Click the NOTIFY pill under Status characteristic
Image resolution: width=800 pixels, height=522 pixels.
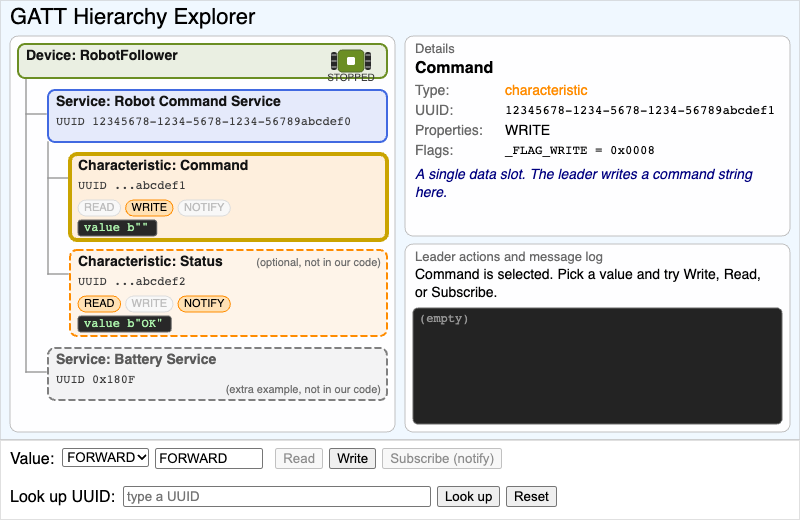click(x=204, y=304)
